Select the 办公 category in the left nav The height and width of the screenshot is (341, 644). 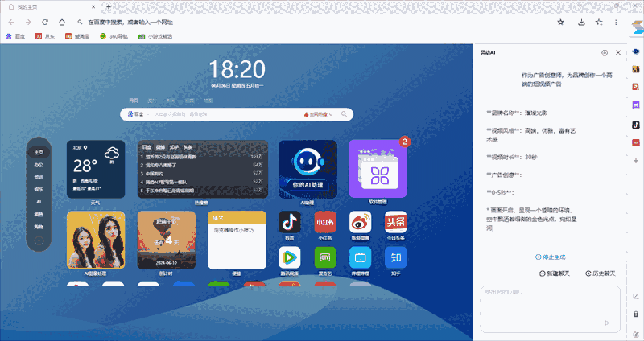click(x=39, y=165)
